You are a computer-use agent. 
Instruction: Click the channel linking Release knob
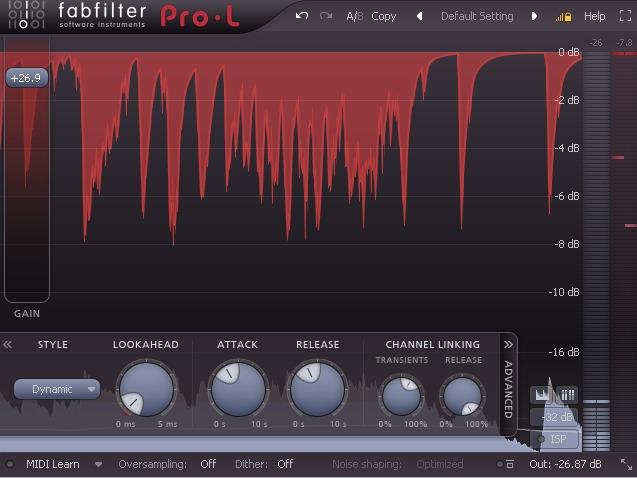[x=462, y=396]
